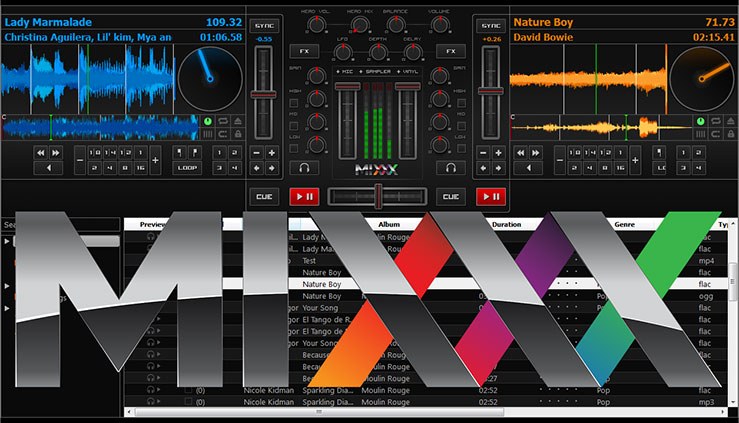739x423 pixels.
Task: Fast forward the Nature Boy deck
Action: 535,153
